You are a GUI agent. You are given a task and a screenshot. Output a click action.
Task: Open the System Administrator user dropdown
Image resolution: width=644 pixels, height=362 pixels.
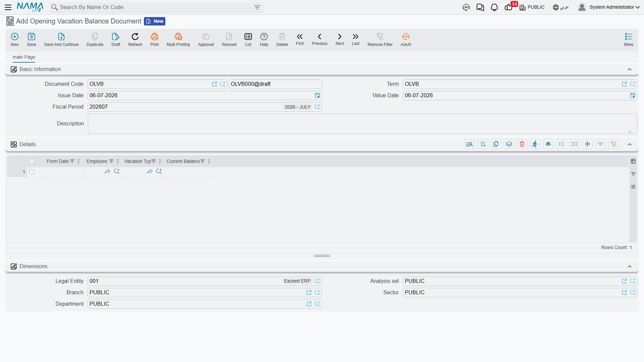click(608, 7)
